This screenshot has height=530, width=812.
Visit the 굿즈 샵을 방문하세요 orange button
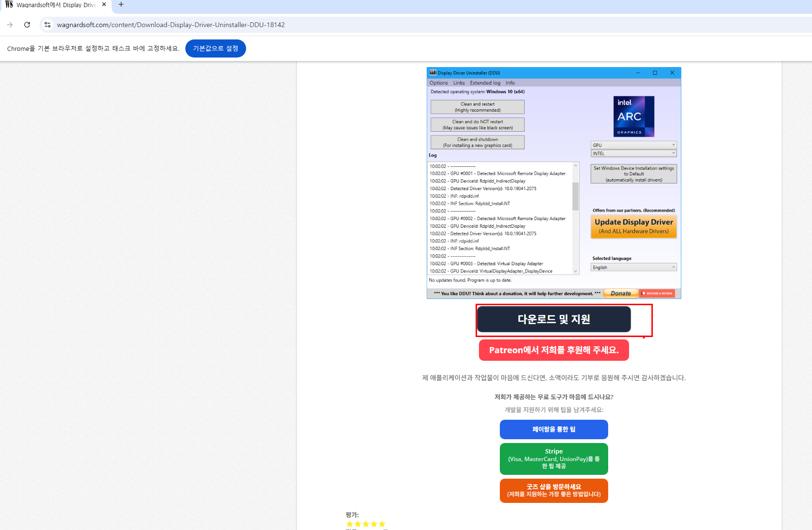click(x=554, y=491)
